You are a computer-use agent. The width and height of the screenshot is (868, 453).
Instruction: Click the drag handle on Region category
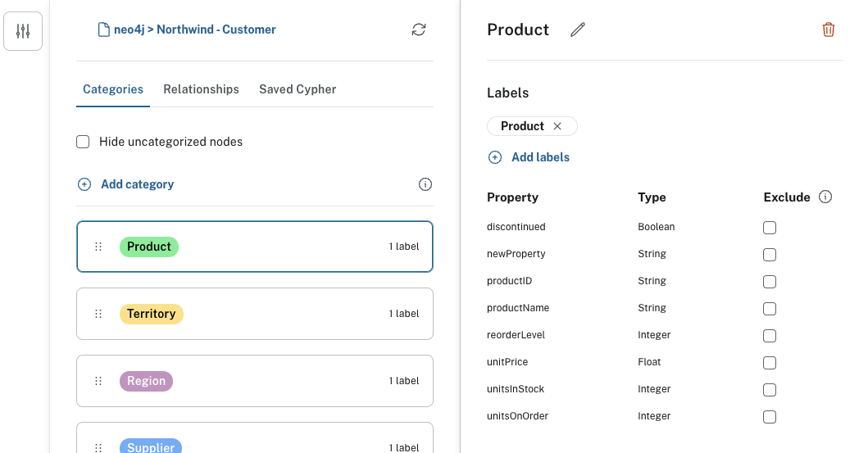pyautogui.click(x=98, y=381)
